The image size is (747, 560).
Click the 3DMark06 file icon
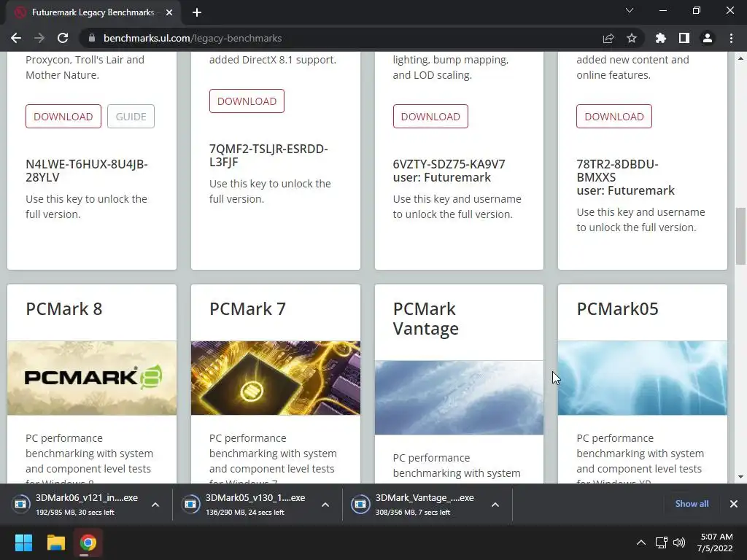click(x=20, y=505)
